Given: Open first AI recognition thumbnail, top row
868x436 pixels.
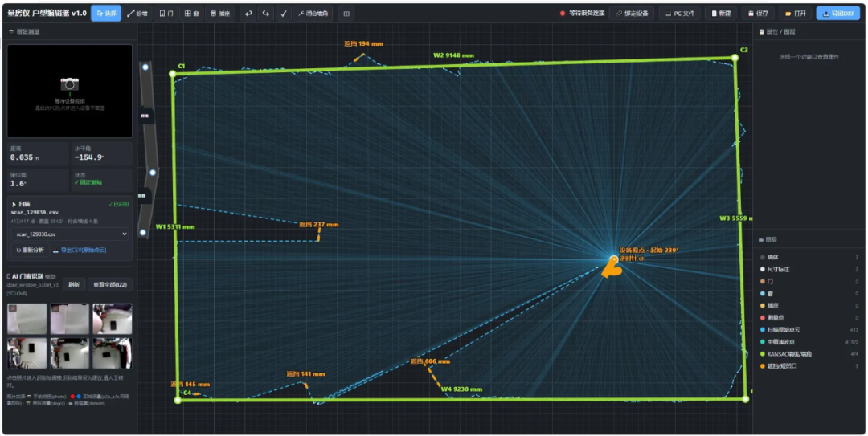Looking at the screenshot, I should point(27,319).
